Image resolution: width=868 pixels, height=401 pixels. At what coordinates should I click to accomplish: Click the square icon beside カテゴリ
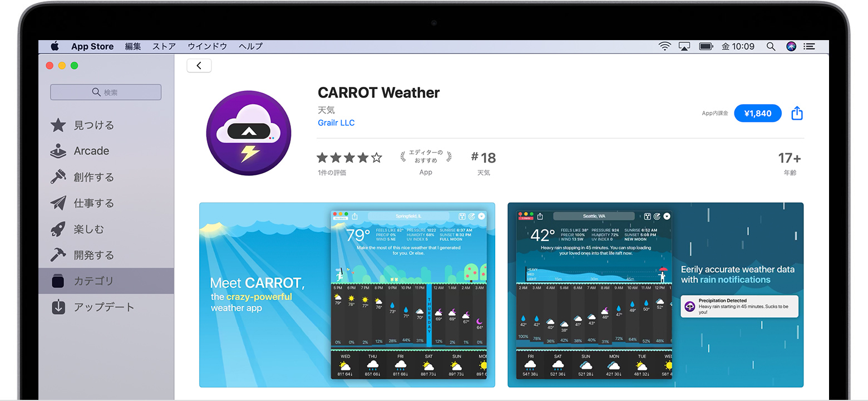pyautogui.click(x=58, y=281)
